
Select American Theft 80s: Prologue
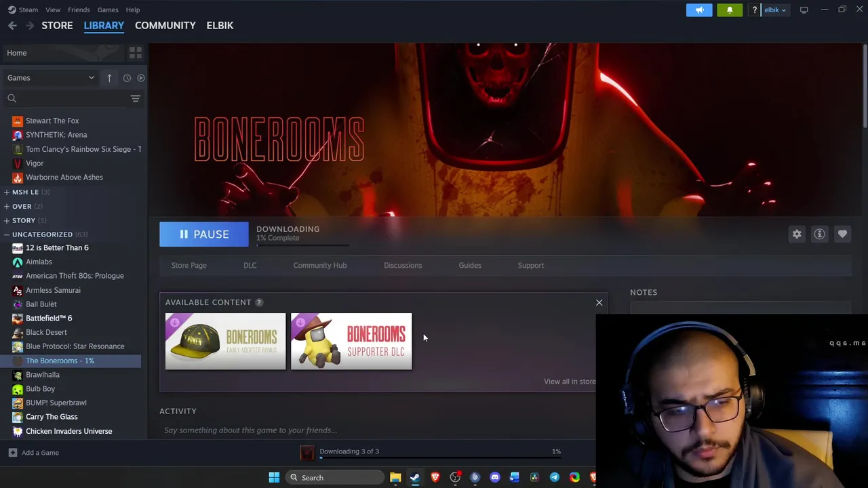click(75, 276)
